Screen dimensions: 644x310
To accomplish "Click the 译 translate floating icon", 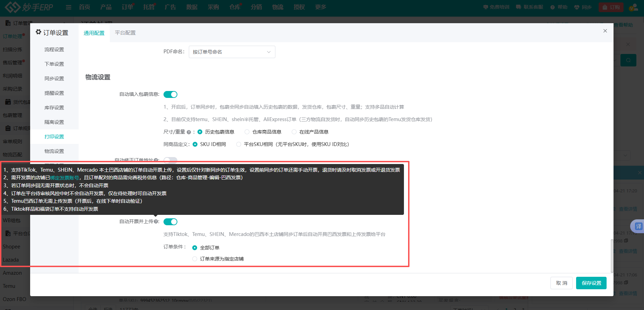I will pyautogui.click(x=638, y=226).
